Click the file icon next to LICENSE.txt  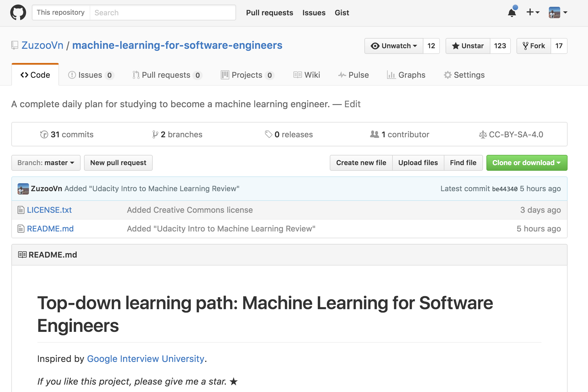point(20,210)
